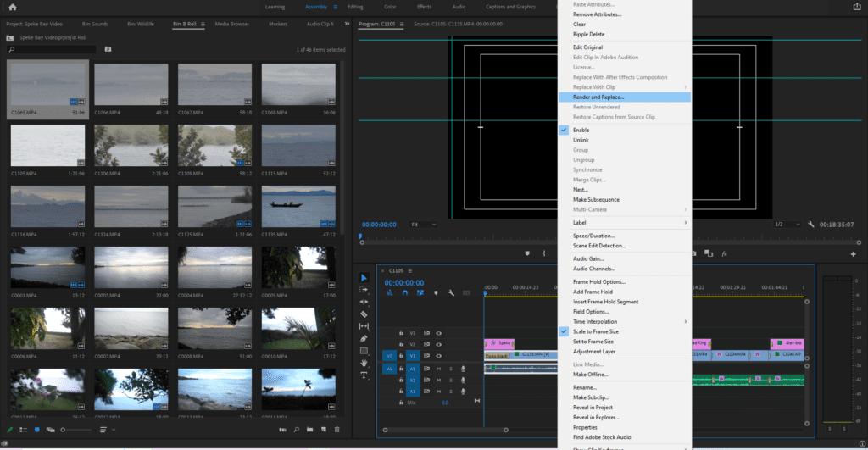Toggle track lock on A3
The width and height of the screenshot is (868, 450).
[x=401, y=392]
